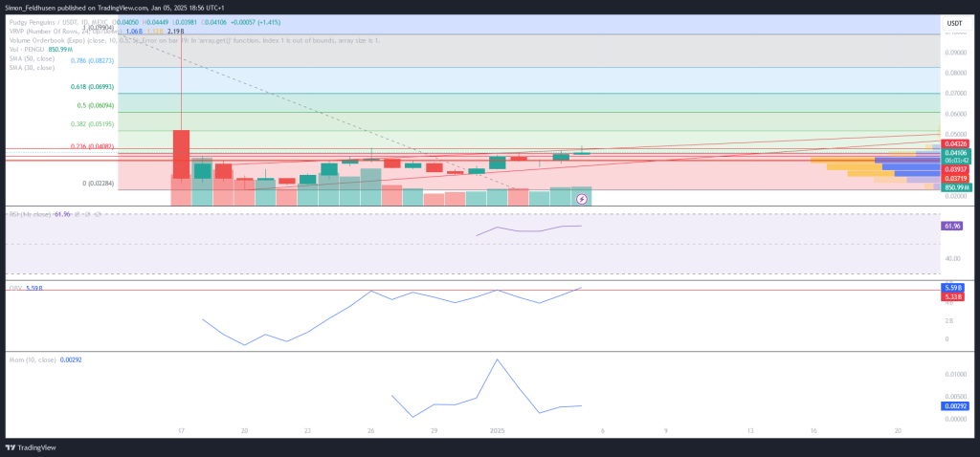Click the RSI indicator legend label
This screenshot has height=457, width=980.
[x=30, y=214]
